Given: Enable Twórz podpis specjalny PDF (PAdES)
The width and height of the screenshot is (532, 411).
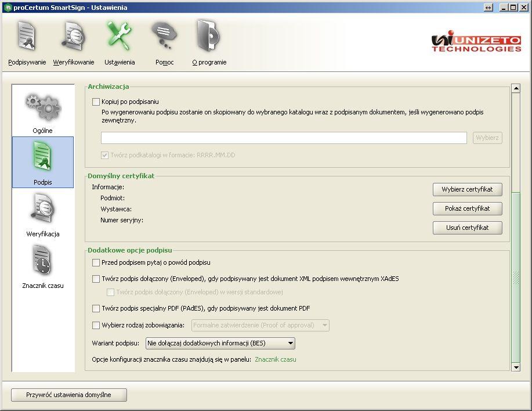Looking at the screenshot, I should (96, 308).
